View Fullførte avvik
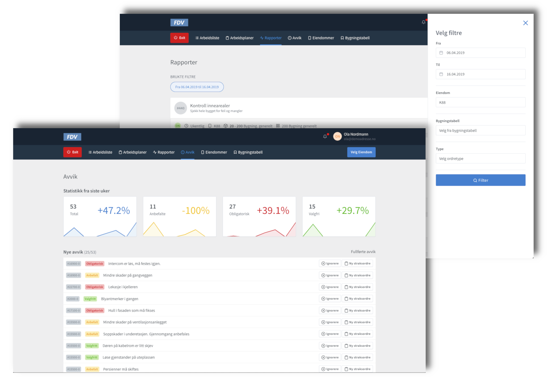Viewport: 549px width, 392px height. 363,251
